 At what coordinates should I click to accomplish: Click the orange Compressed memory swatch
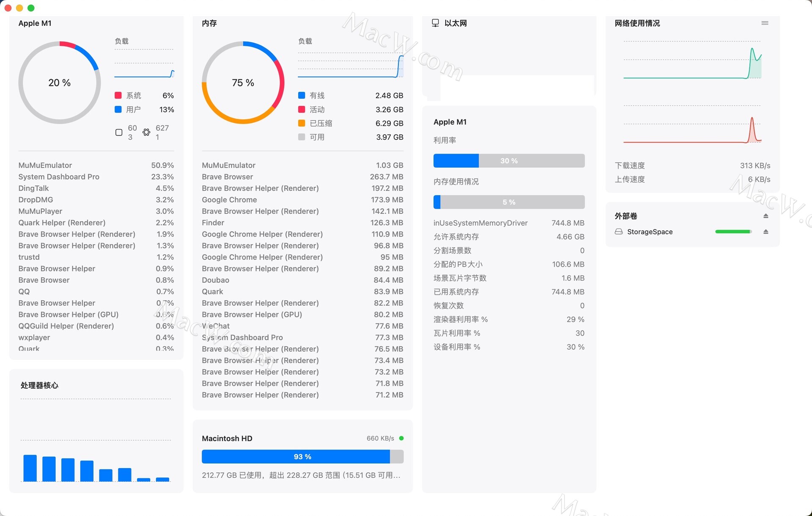click(302, 123)
